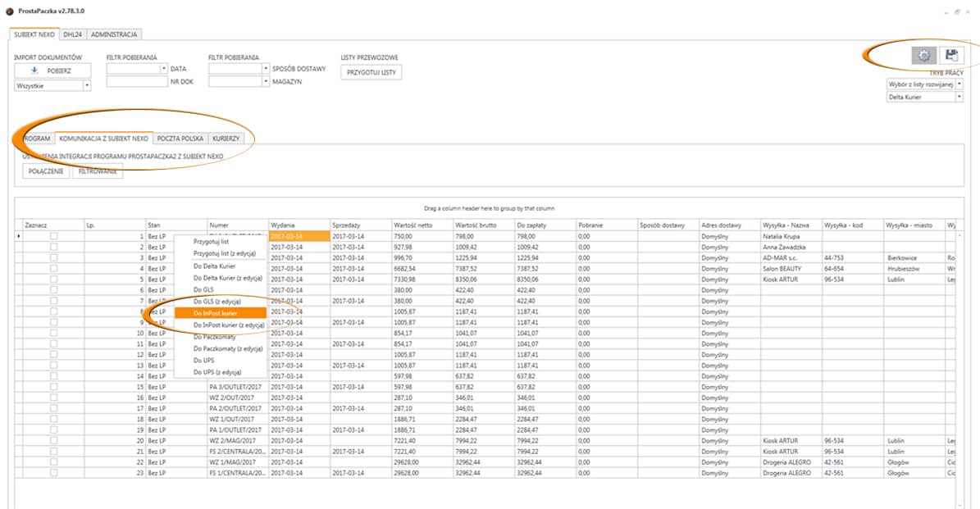Sort by the Pobranie column header
The height and width of the screenshot is (509, 980).
tap(608, 225)
